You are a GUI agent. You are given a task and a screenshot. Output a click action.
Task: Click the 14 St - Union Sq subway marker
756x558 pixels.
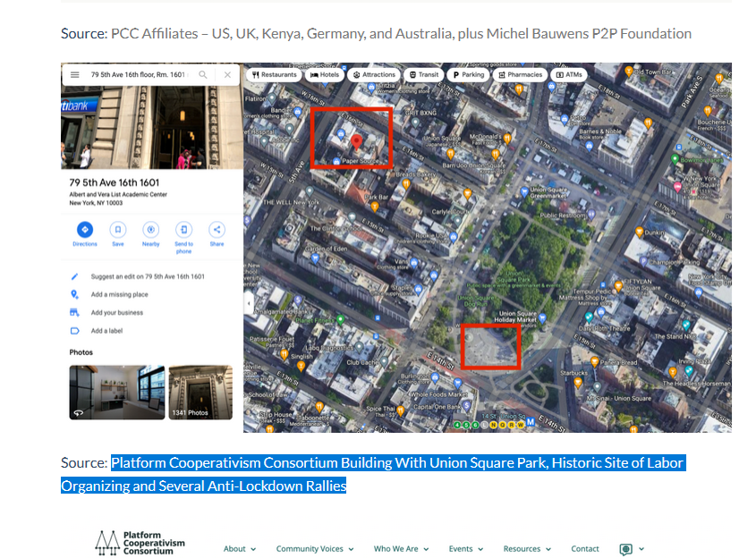pyautogui.click(x=531, y=422)
